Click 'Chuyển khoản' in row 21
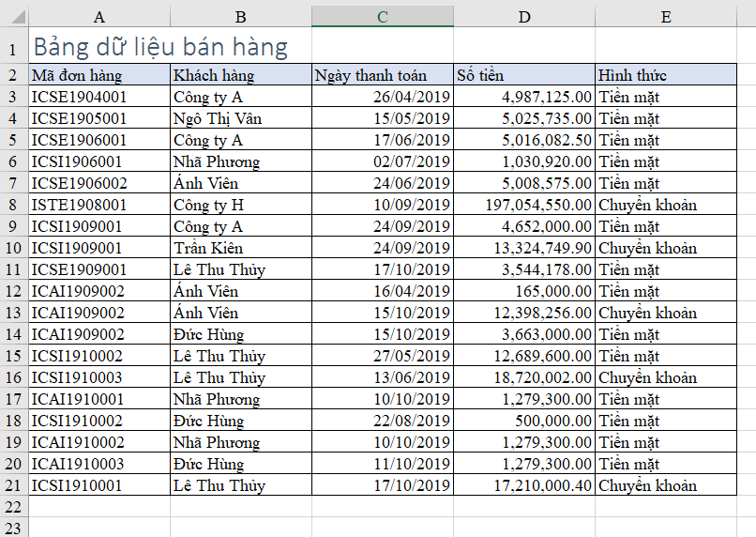This screenshot has height=537, width=756. pos(666,484)
